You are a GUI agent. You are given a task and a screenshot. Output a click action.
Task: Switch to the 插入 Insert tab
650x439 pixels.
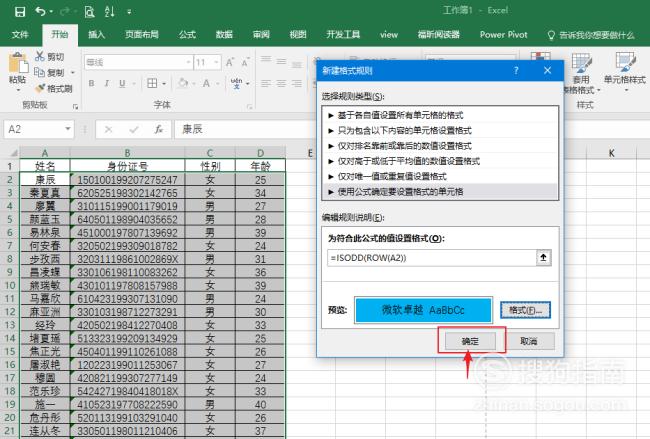pyautogui.click(x=97, y=35)
